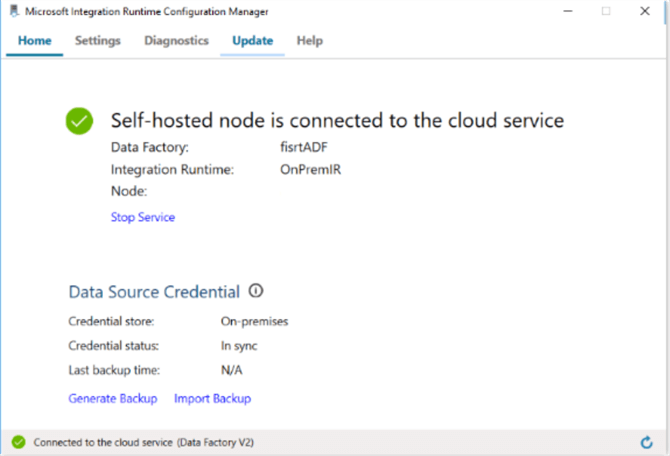Screen dimensions: 670x456
Task: Click the Credential store: label
Action: 111,321
